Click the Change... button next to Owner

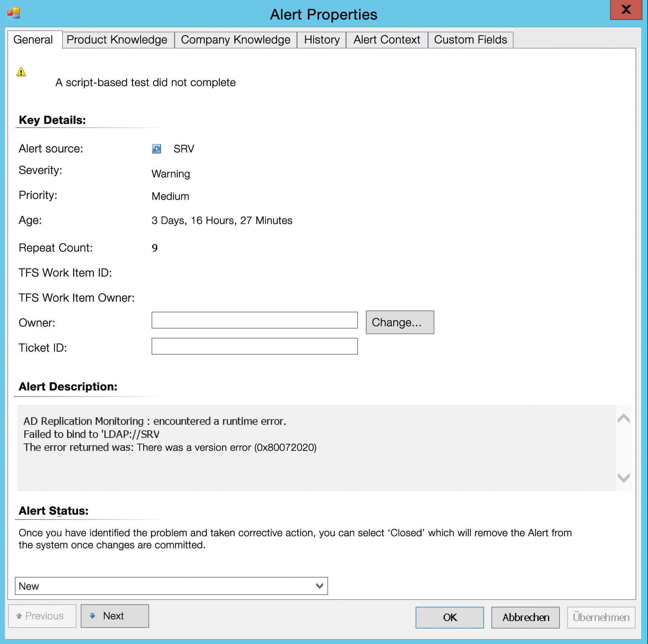pyautogui.click(x=400, y=322)
